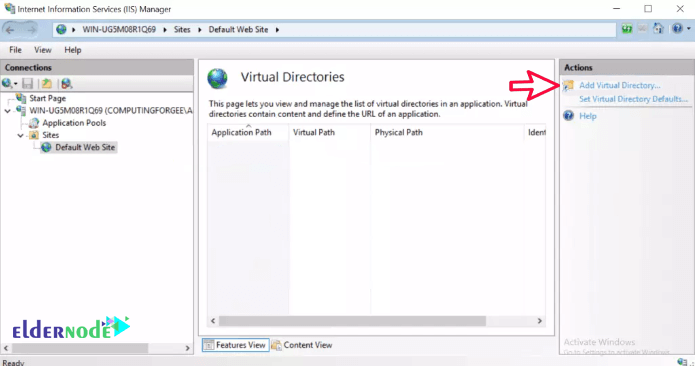The height and width of the screenshot is (368, 697).
Task: Click the Features View tab icon
Action: pyautogui.click(x=208, y=345)
